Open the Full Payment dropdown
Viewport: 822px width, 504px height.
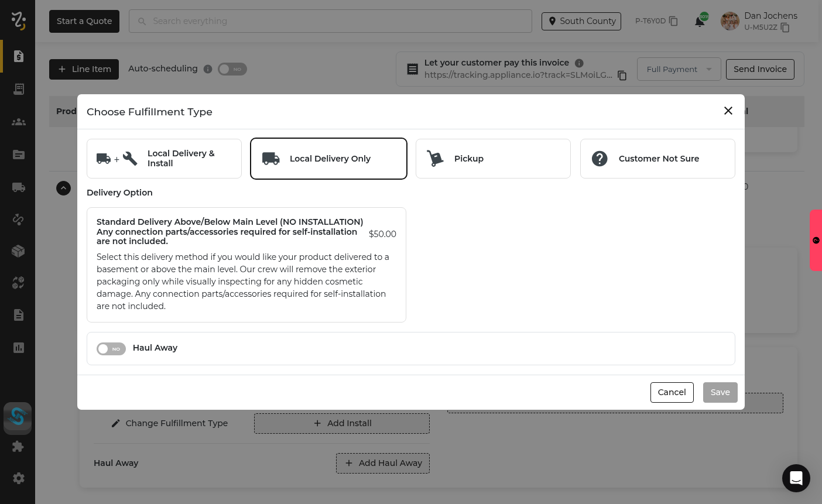(x=679, y=69)
